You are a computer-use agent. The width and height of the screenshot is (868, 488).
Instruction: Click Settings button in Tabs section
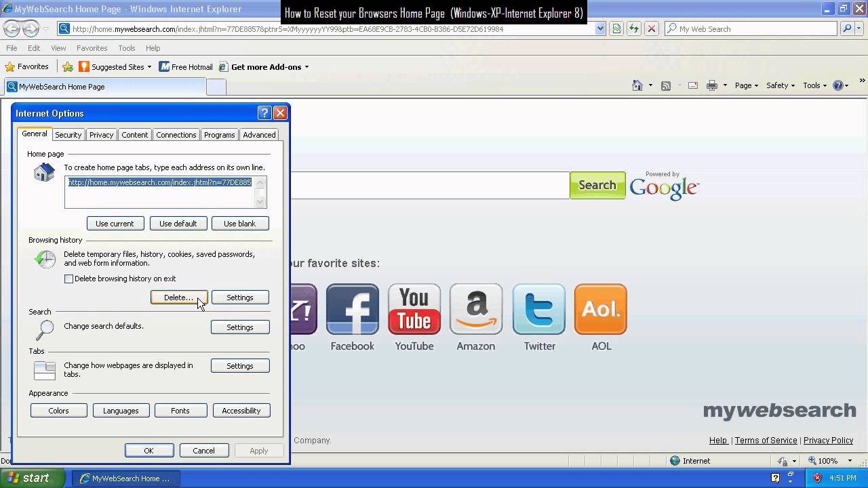(240, 366)
